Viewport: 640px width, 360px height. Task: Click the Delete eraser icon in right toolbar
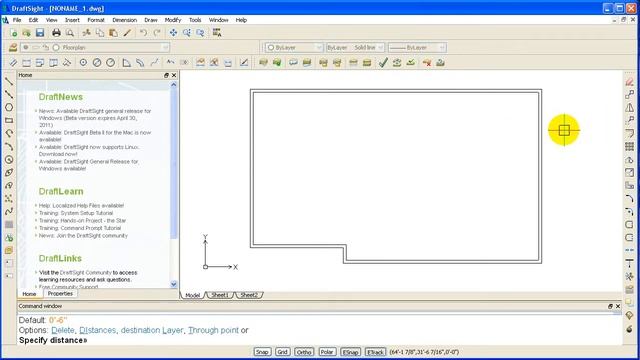pyautogui.click(x=629, y=82)
